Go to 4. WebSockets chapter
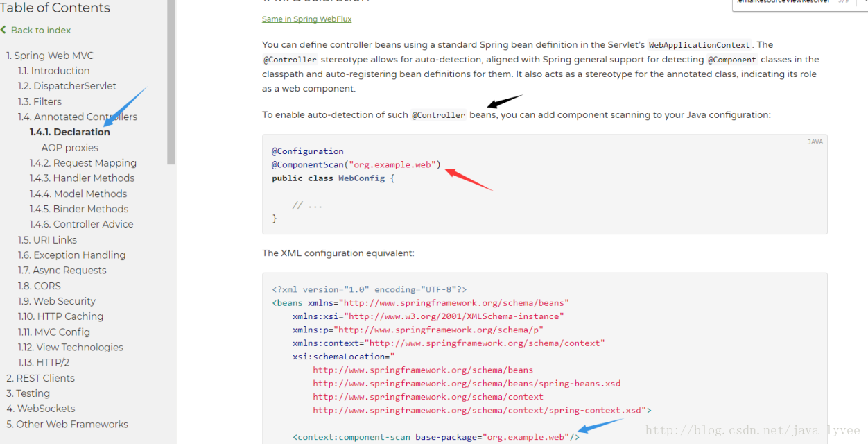Screen dimensions: 868x444 click(x=40, y=409)
